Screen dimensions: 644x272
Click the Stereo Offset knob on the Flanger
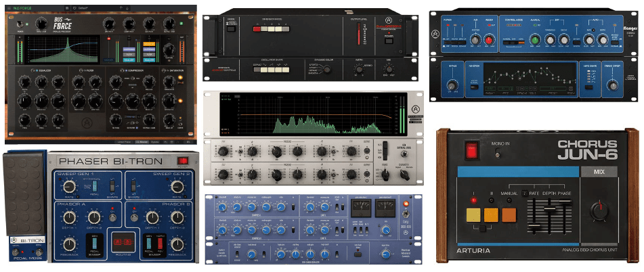pyautogui.click(x=614, y=86)
